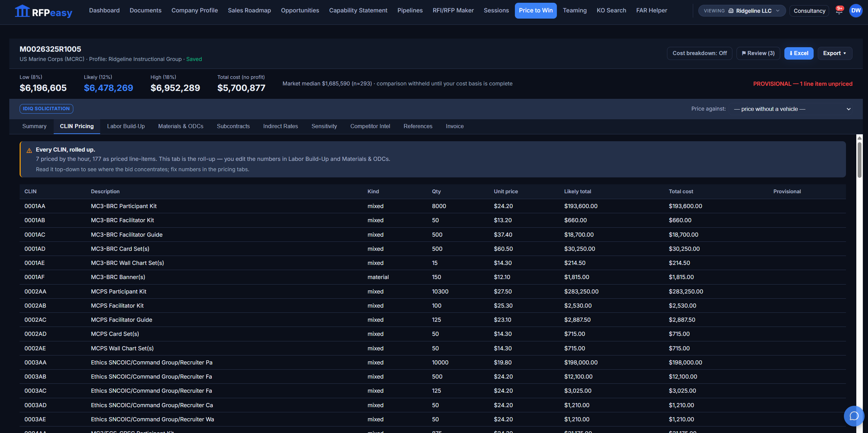
Task: Open RFI/RFP Maker
Action: [x=453, y=11]
